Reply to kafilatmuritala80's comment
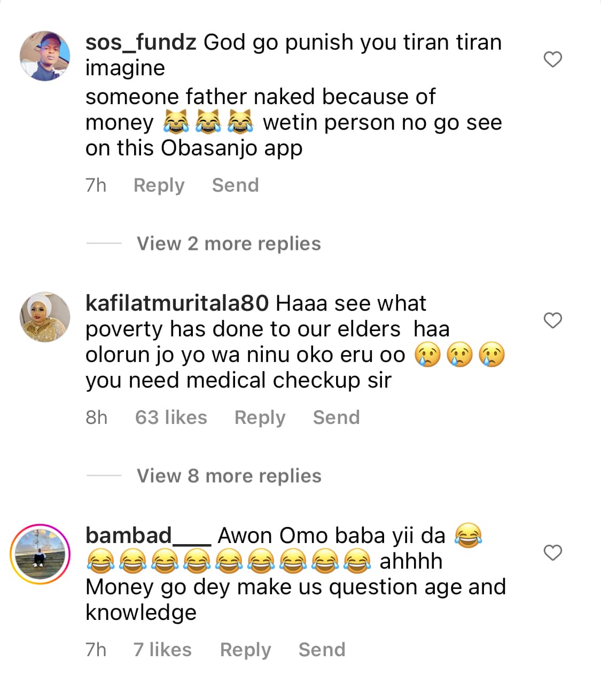601x700 pixels. click(260, 418)
